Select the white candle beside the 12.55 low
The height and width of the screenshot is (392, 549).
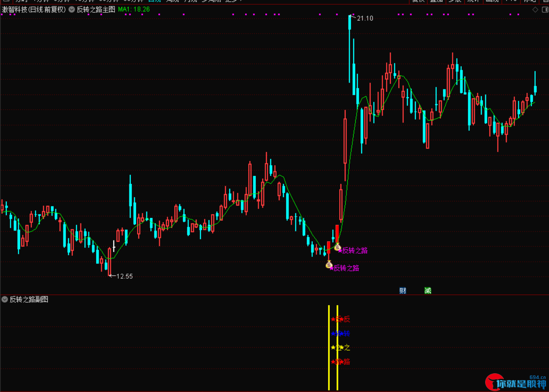[x=114, y=246]
